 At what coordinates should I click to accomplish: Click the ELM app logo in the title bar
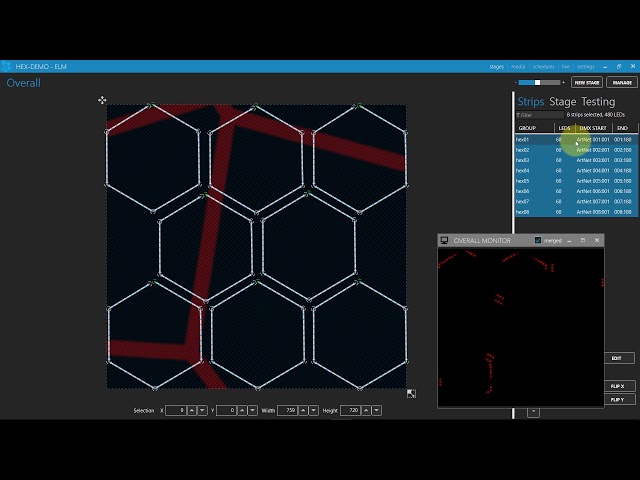tap(6, 67)
